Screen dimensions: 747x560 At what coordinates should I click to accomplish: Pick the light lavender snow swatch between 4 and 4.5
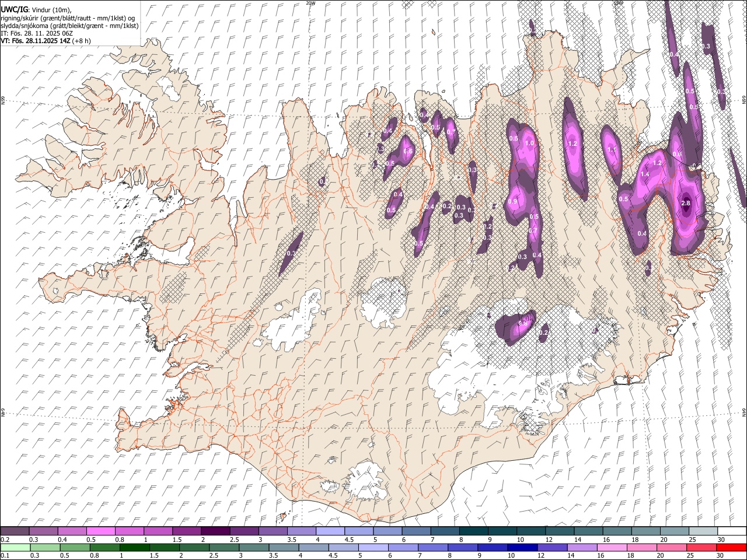tap(330, 531)
